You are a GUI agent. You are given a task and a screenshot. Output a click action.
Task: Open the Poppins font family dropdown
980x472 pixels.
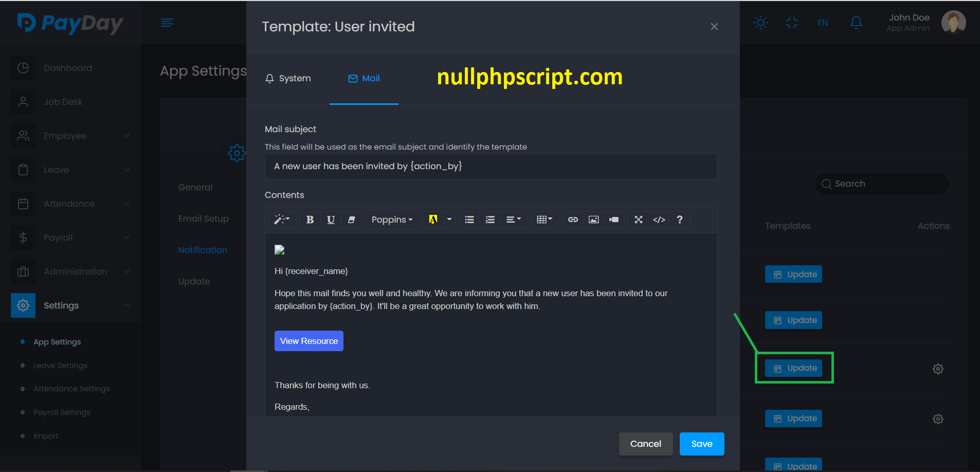pos(392,220)
